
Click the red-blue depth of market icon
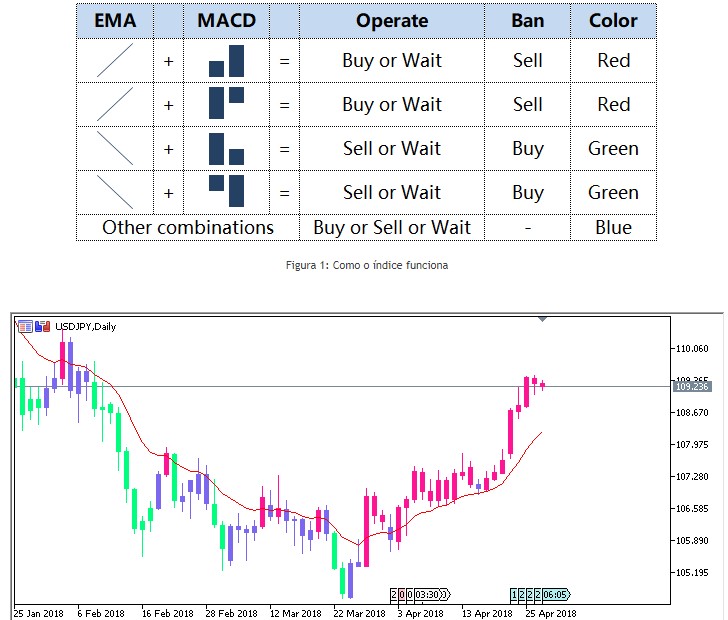(x=42, y=326)
